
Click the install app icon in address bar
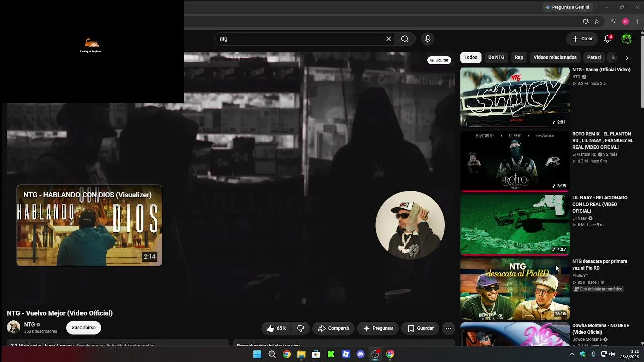pos(586,22)
